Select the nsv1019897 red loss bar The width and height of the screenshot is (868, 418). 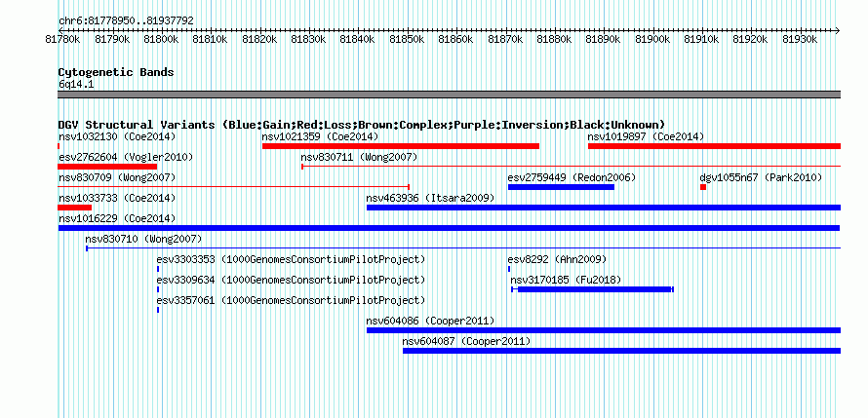[x=714, y=146]
